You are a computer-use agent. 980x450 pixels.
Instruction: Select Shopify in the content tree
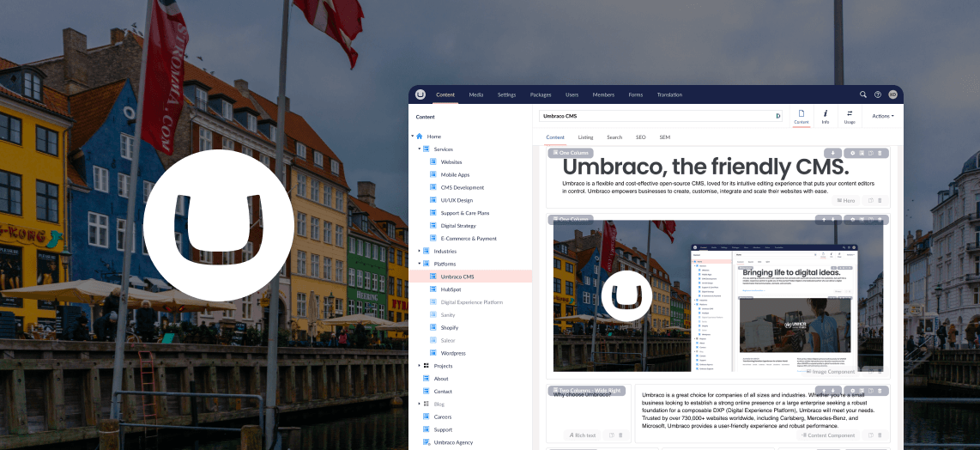450,327
